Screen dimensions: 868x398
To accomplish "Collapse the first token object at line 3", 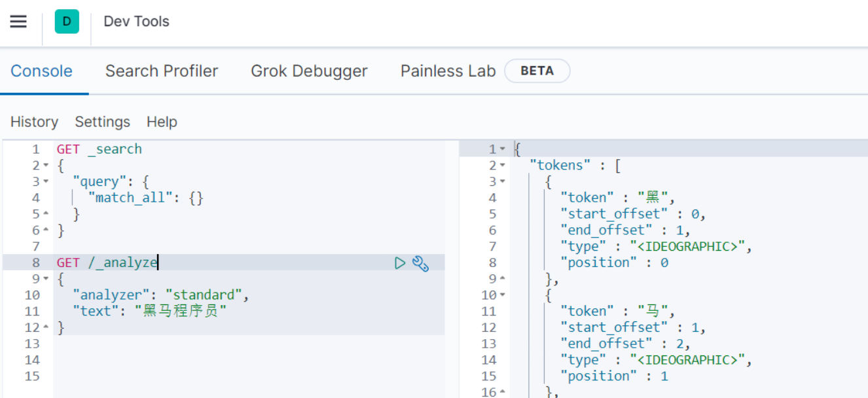I will click(x=502, y=182).
